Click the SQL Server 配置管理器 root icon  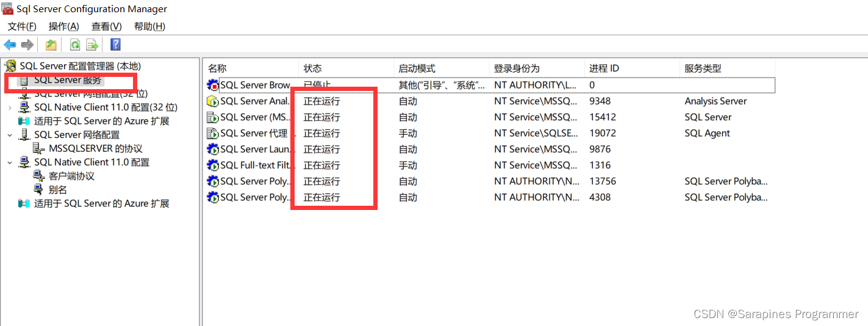(x=10, y=66)
